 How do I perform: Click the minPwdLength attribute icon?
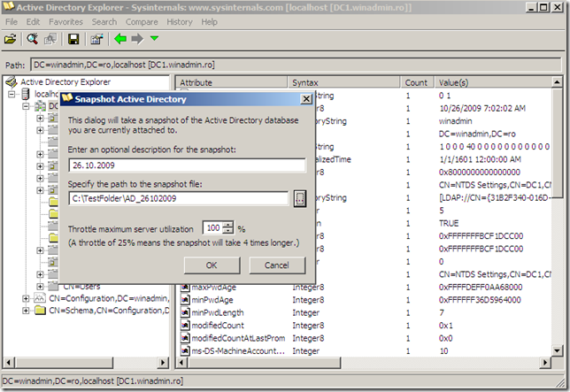click(185, 312)
